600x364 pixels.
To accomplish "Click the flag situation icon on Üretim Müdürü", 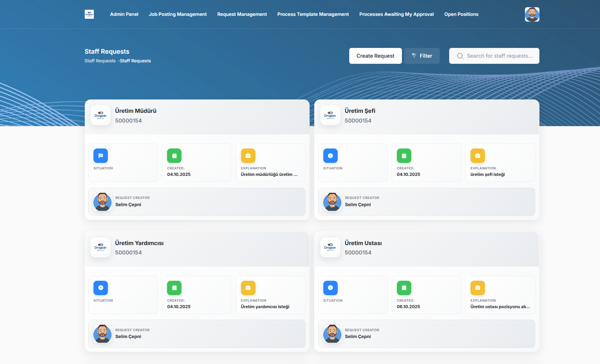I will tap(101, 156).
